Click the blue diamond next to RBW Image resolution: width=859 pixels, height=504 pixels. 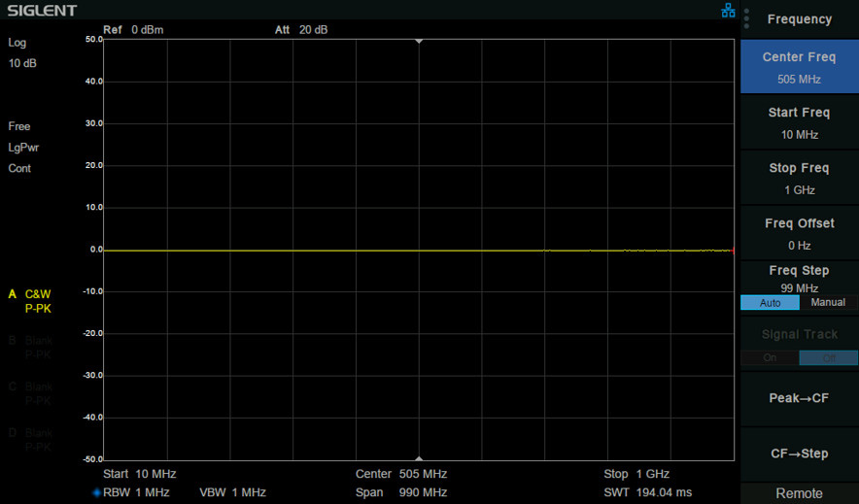(97, 492)
